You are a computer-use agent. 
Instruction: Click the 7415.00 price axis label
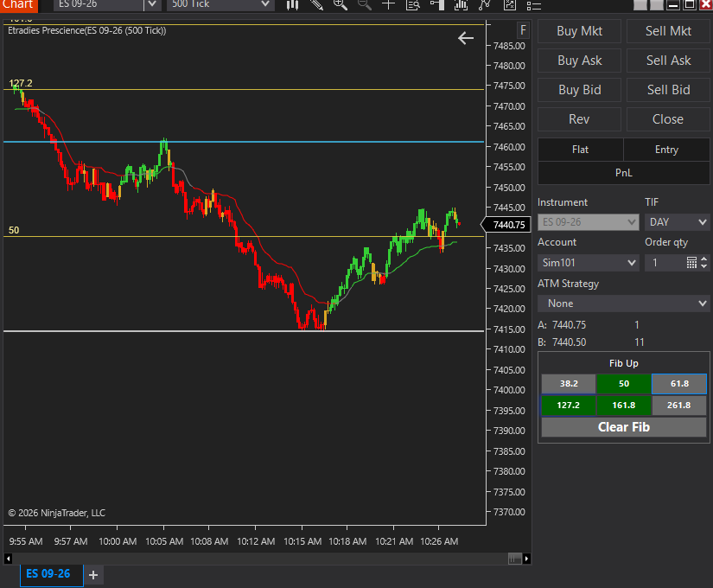click(x=509, y=329)
